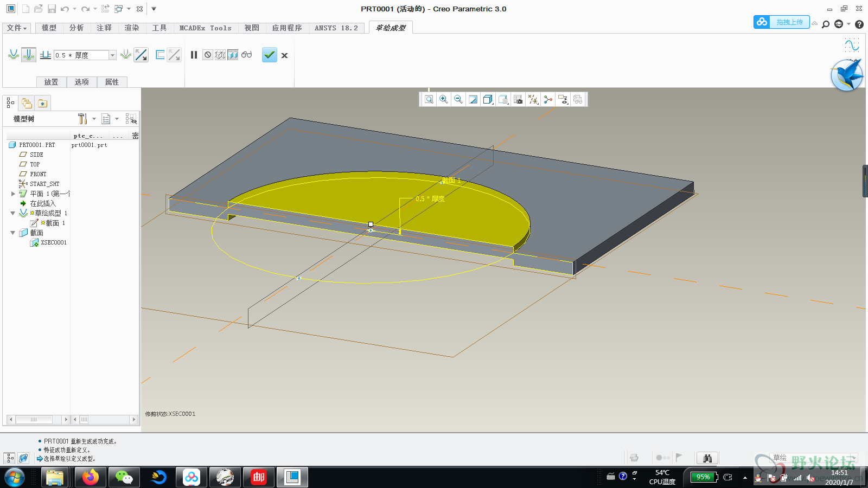This screenshot has width=868, height=488.
Task: Toggle the spin center icon
Action: [x=548, y=99]
